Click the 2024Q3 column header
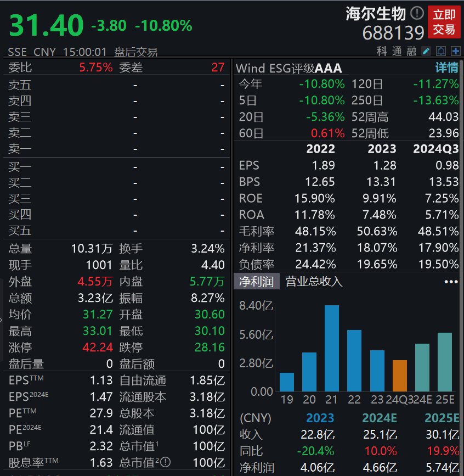Screen dimensions: 464x476 [x=436, y=149]
